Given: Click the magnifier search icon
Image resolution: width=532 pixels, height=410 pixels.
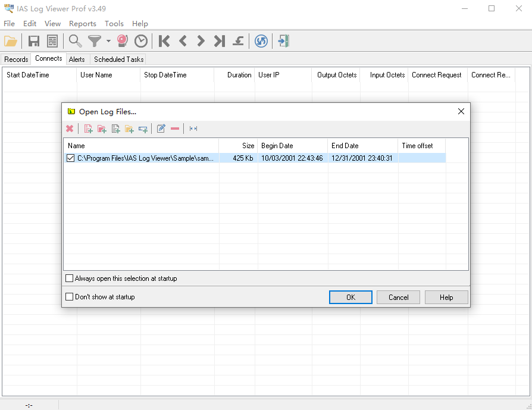Looking at the screenshot, I should tap(76, 41).
